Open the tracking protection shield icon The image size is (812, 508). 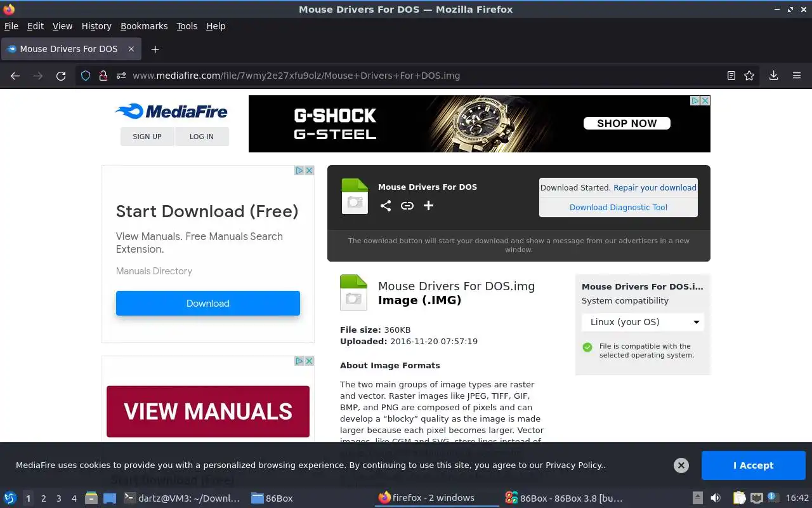click(x=86, y=76)
